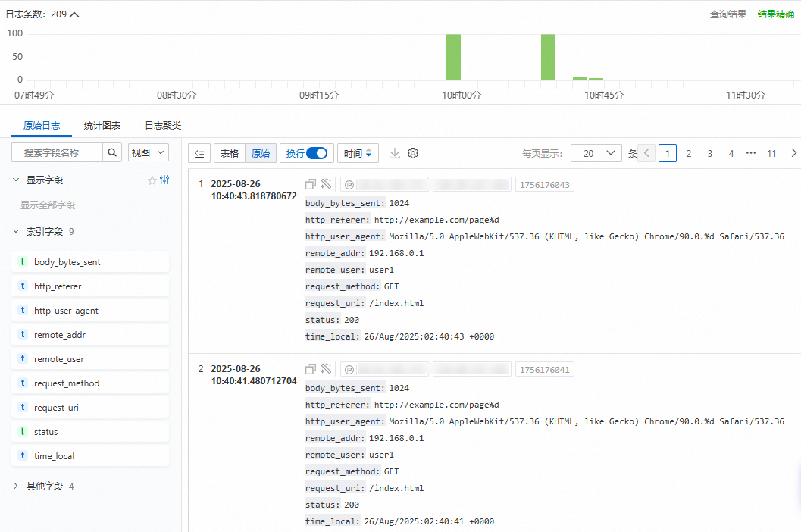The width and height of the screenshot is (801, 532).
Task: Click the 10时00分 histogram bar
Action: (x=454, y=58)
